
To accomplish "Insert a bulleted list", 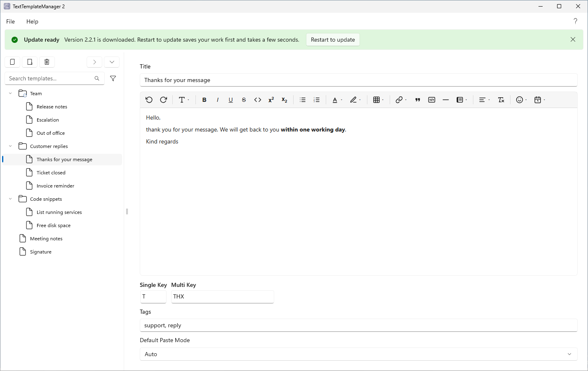I will (x=303, y=100).
